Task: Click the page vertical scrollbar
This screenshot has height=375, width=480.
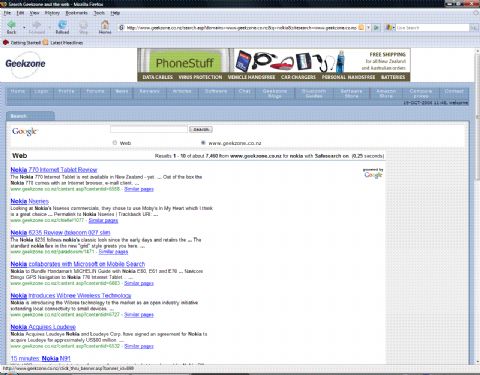Action: [477, 207]
